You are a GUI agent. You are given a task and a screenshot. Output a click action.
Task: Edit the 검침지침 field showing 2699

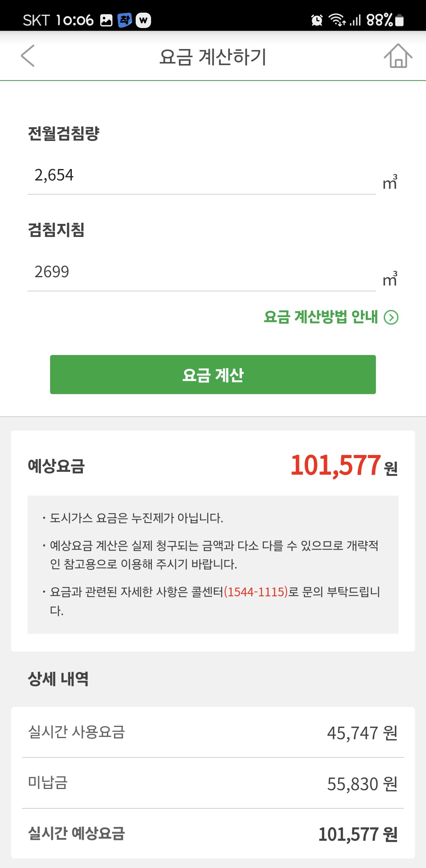[x=201, y=272]
